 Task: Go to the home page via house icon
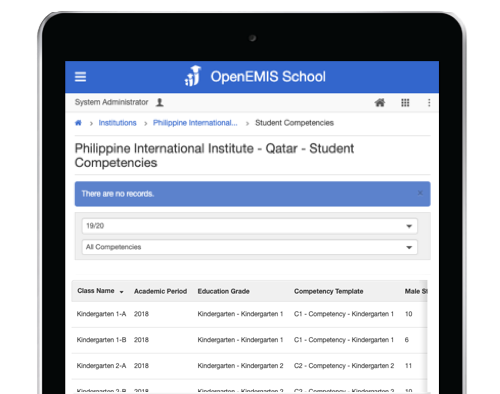pos(380,103)
